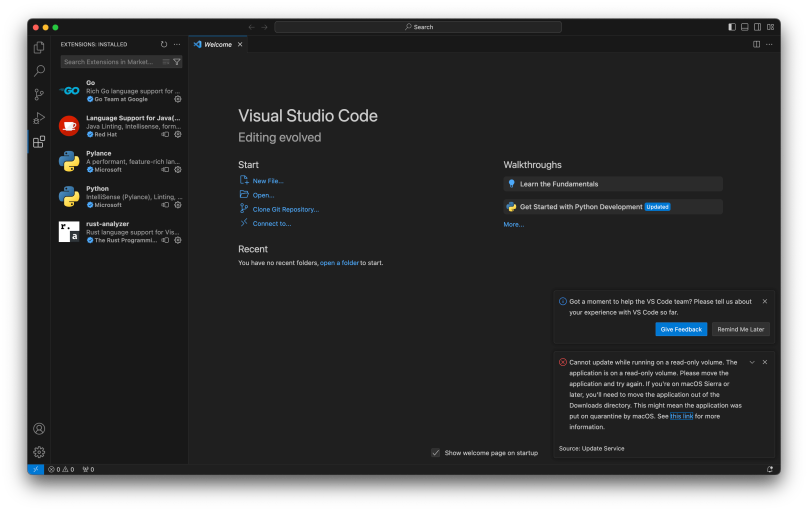Open the Manage gear menu in activity bar
This screenshot has height=511, width=808.
tap(39, 452)
